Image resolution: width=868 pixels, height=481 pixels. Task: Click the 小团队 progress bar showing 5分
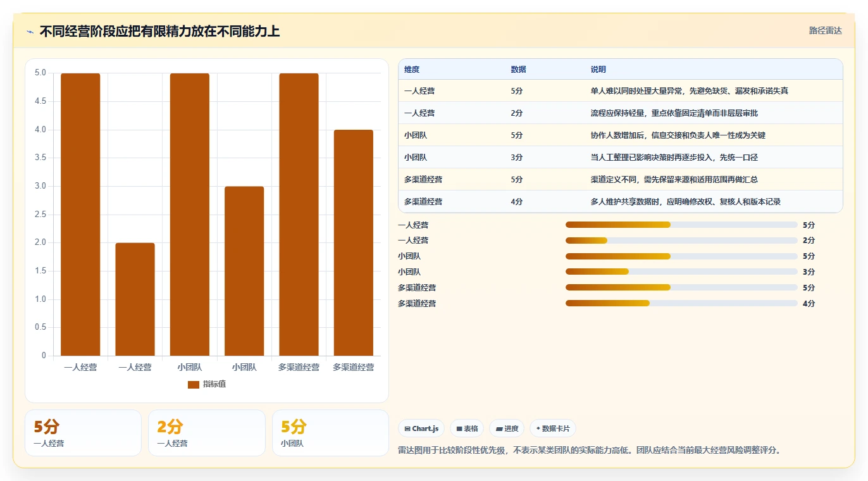[681, 256]
